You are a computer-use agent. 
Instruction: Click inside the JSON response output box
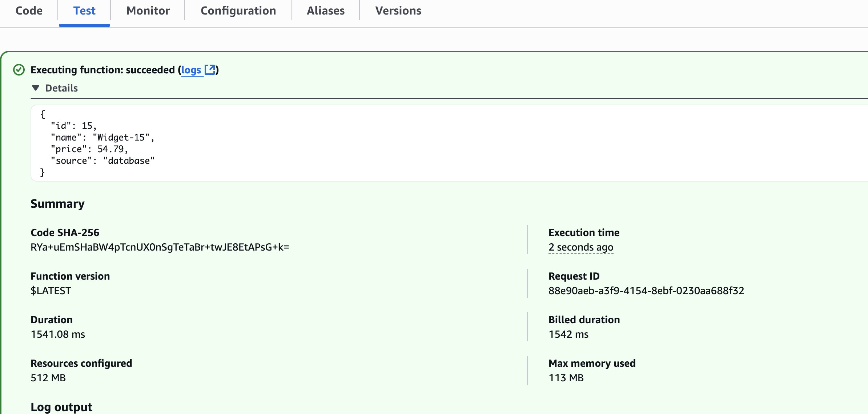coord(436,143)
